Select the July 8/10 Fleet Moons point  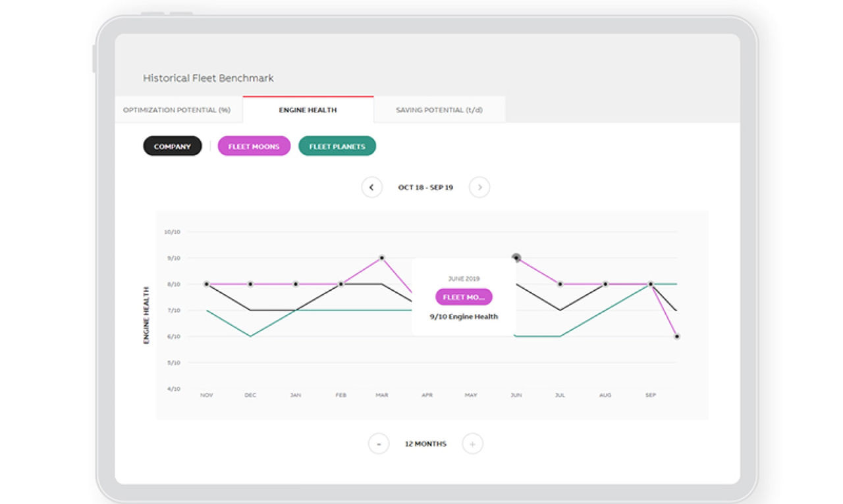pyautogui.click(x=560, y=284)
